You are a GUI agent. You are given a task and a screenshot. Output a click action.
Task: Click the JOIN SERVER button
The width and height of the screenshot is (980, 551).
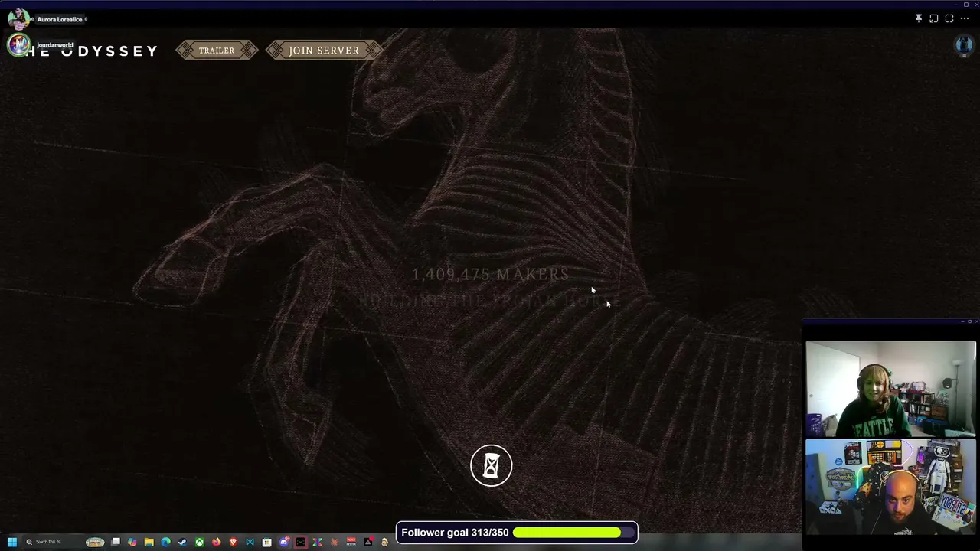coord(324,51)
